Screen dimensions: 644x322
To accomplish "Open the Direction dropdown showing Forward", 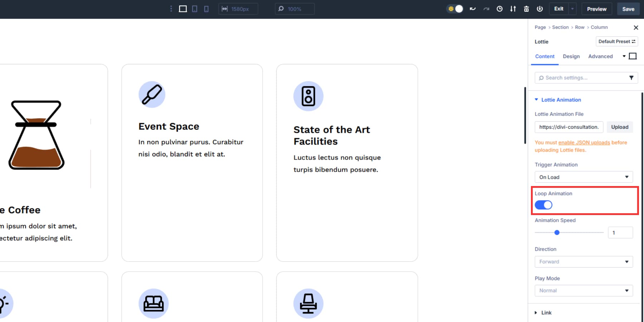I will pyautogui.click(x=584, y=262).
